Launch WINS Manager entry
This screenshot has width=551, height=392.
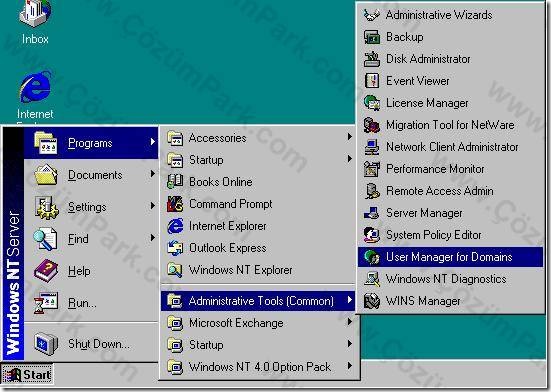pyautogui.click(x=450, y=301)
